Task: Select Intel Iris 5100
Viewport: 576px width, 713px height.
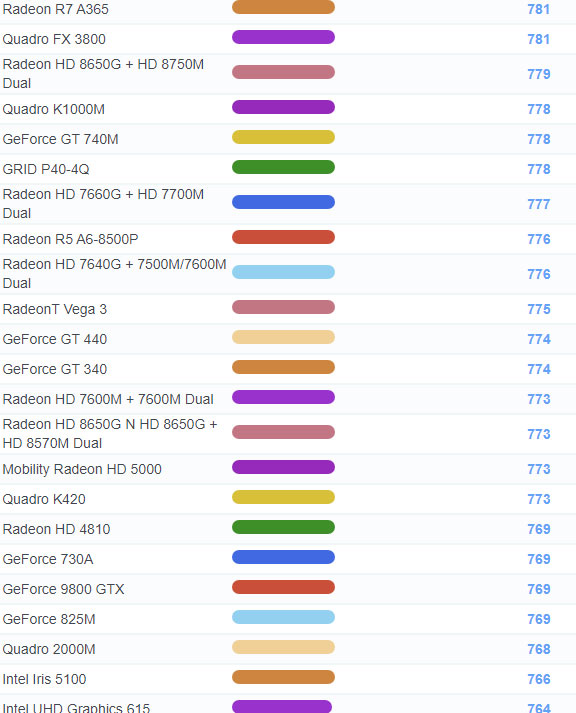Action: [x=45, y=679]
